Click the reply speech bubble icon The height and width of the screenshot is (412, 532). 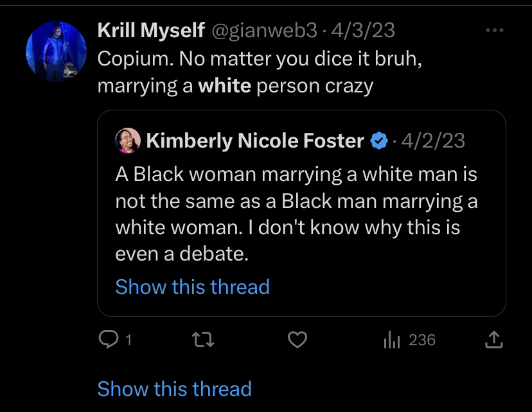click(x=107, y=340)
